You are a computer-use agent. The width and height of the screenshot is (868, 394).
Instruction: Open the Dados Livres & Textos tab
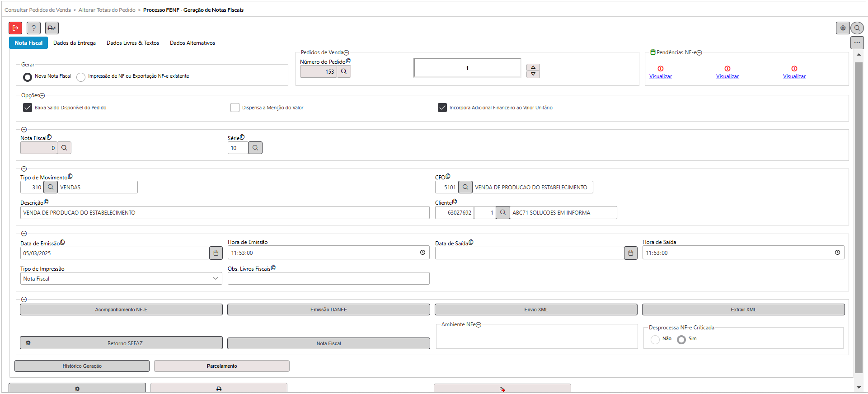(x=133, y=43)
